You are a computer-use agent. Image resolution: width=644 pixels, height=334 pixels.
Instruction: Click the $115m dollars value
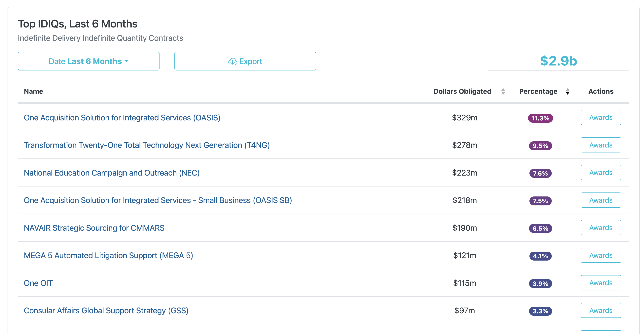pyautogui.click(x=464, y=283)
